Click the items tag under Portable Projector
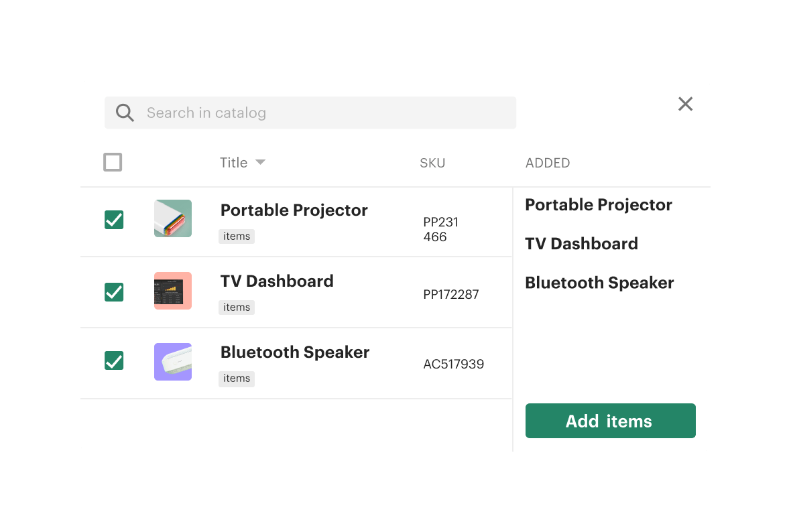The height and width of the screenshot is (532, 791). point(237,236)
